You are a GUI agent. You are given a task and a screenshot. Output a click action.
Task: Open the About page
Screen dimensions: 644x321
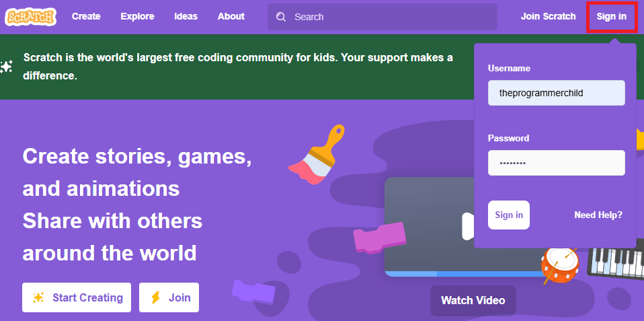tap(231, 17)
